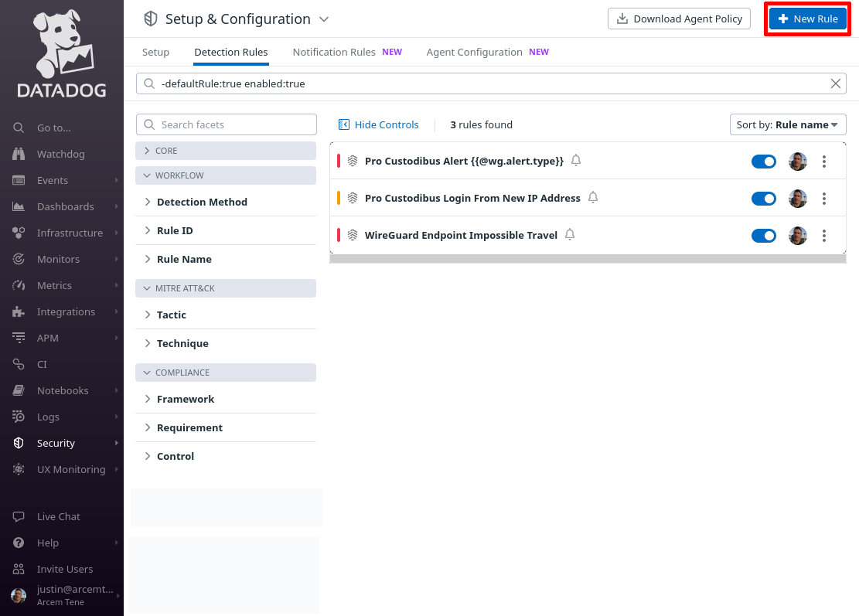Disable the Pro Custodibus Alert rule toggle
859x616 pixels.
pos(764,162)
